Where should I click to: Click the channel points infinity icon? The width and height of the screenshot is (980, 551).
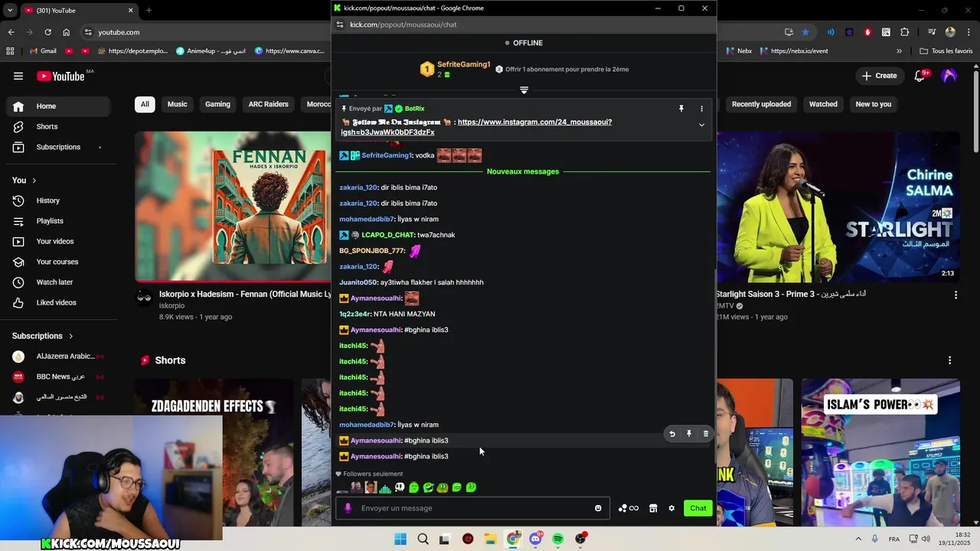point(629,508)
